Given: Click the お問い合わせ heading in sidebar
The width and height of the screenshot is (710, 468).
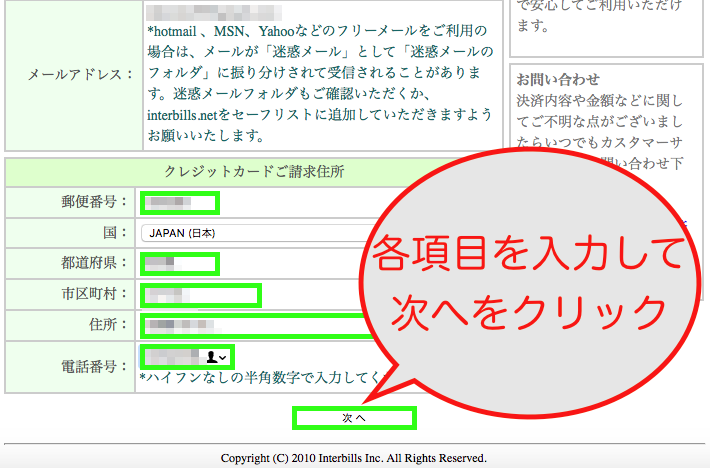Looking at the screenshot, I should (x=558, y=79).
